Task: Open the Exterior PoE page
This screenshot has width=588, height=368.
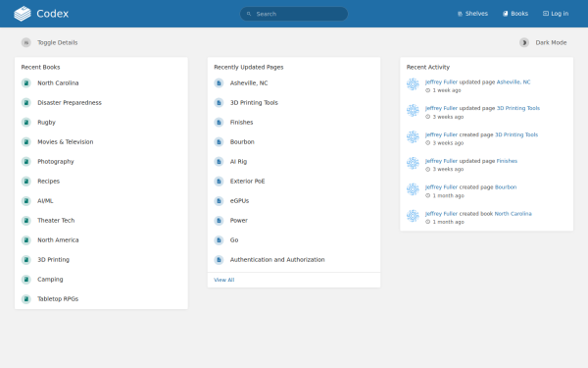Action: pyautogui.click(x=248, y=182)
